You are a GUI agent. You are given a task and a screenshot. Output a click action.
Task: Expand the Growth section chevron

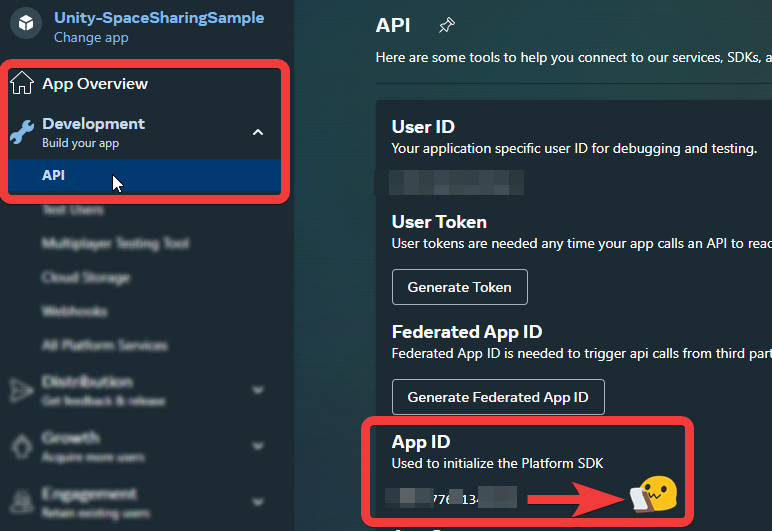click(x=257, y=446)
